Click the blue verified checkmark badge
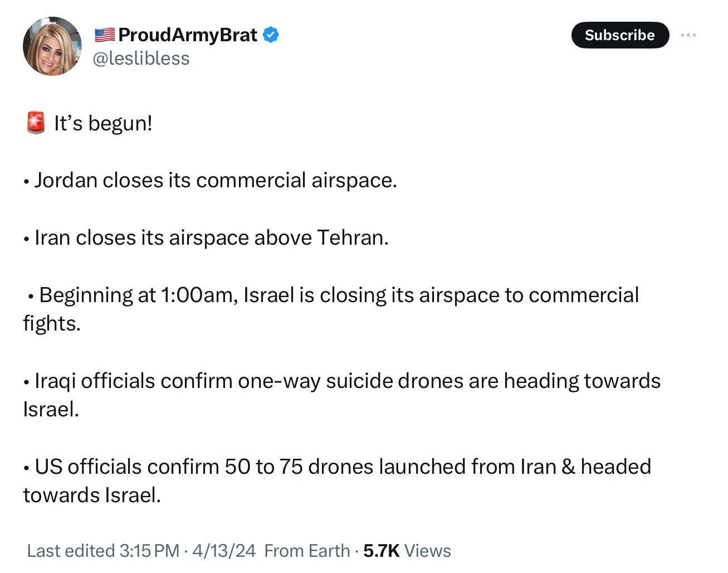This screenshot has width=728, height=573. pyautogui.click(x=271, y=35)
